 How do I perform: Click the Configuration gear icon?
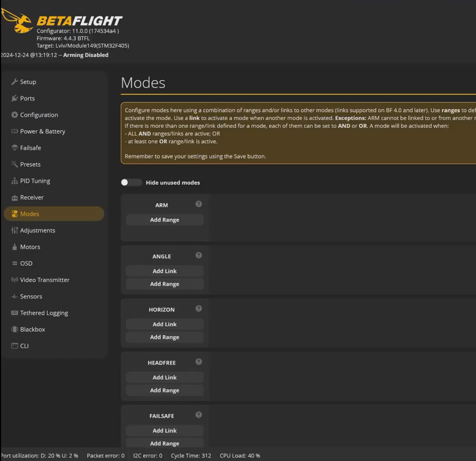(x=15, y=115)
